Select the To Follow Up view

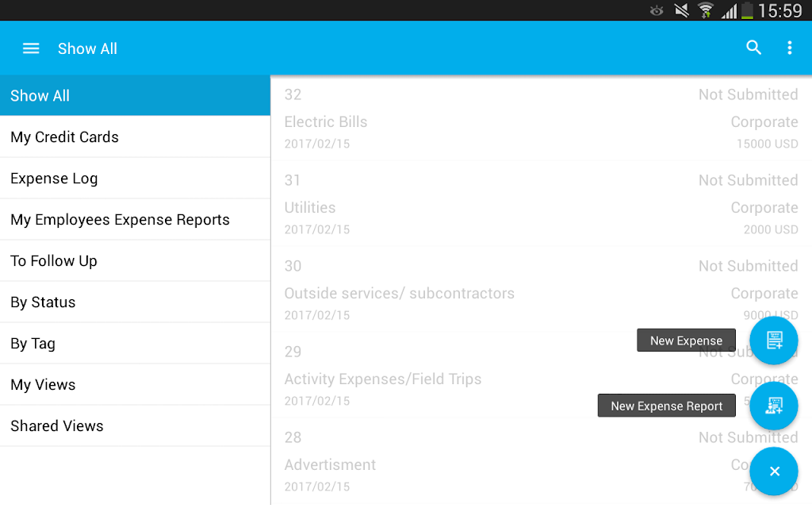pyautogui.click(x=135, y=260)
